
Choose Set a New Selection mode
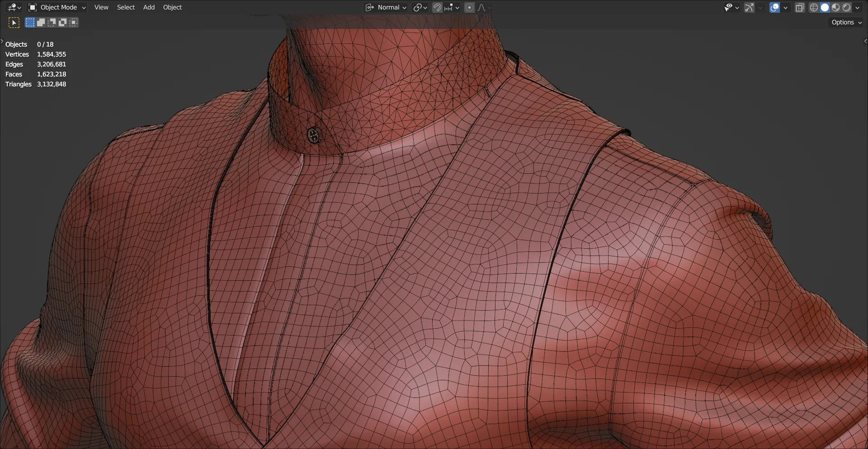pyautogui.click(x=30, y=22)
